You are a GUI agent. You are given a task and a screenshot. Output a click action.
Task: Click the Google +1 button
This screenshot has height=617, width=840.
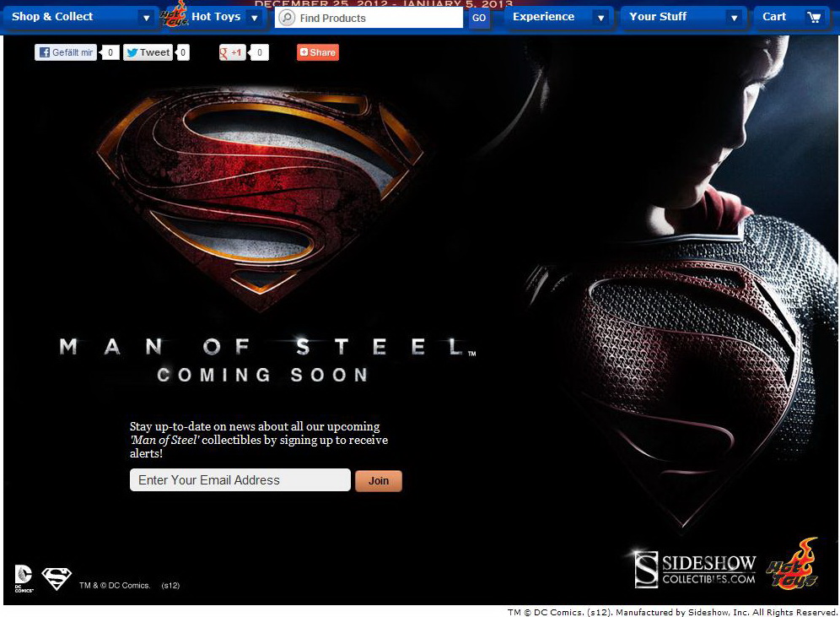pyautogui.click(x=232, y=52)
